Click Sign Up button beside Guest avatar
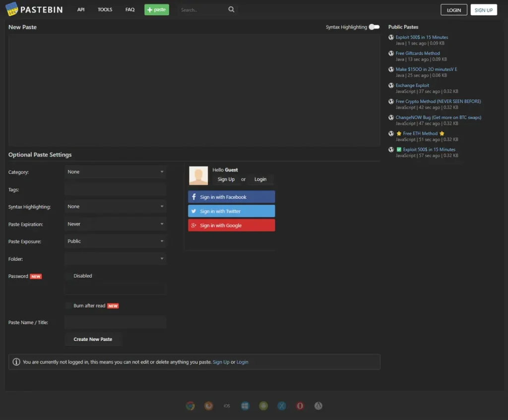Viewport: 508px width, 420px height. (x=226, y=179)
